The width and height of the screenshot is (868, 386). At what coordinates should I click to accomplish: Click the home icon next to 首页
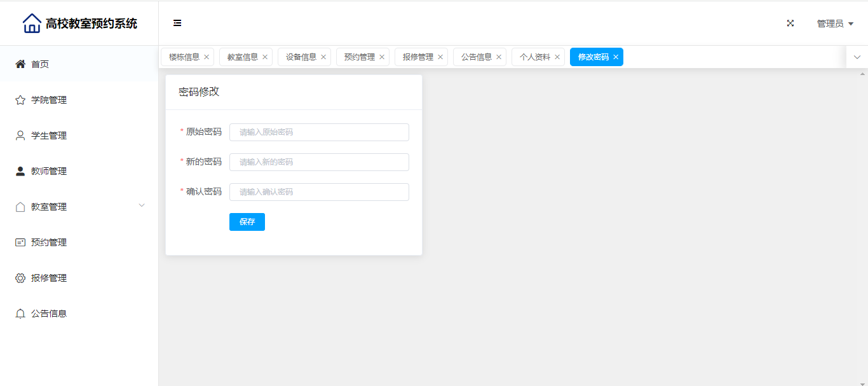click(x=20, y=64)
